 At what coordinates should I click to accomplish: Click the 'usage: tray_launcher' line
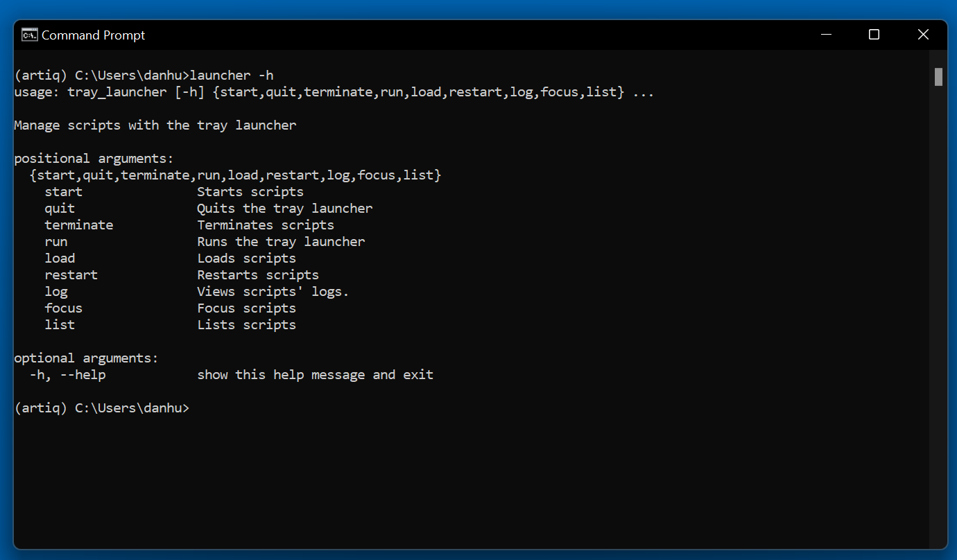[x=334, y=91]
